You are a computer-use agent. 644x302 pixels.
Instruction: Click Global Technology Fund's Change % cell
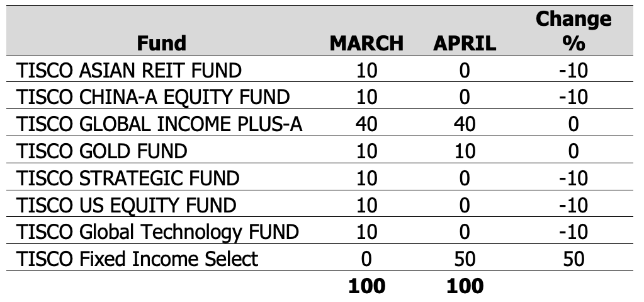coord(573,232)
